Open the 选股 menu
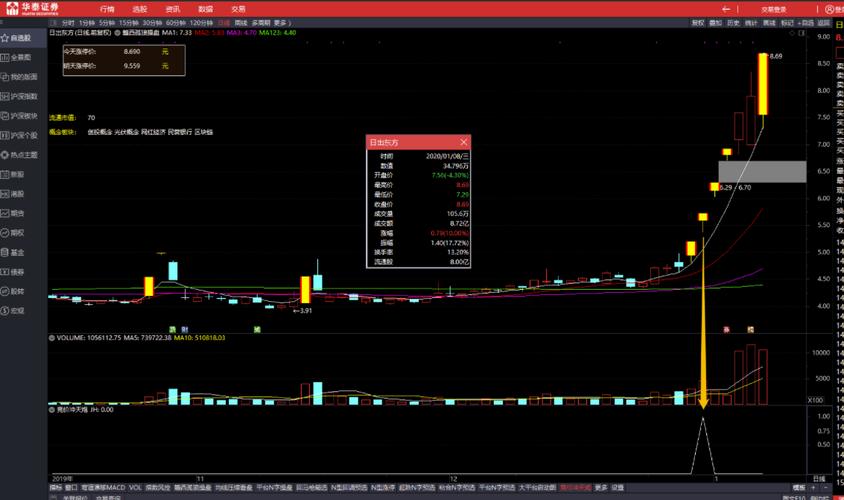 click(x=140, y=9)
